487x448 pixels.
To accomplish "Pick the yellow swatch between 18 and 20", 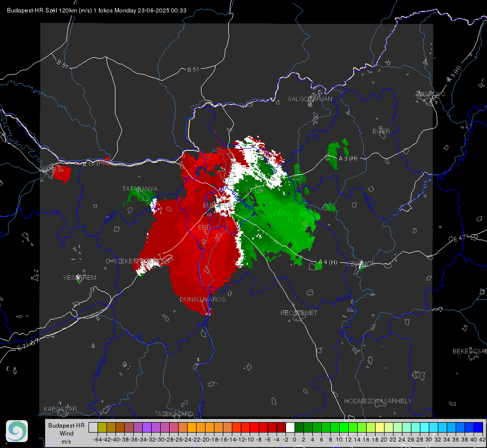I will coord(380,427).
